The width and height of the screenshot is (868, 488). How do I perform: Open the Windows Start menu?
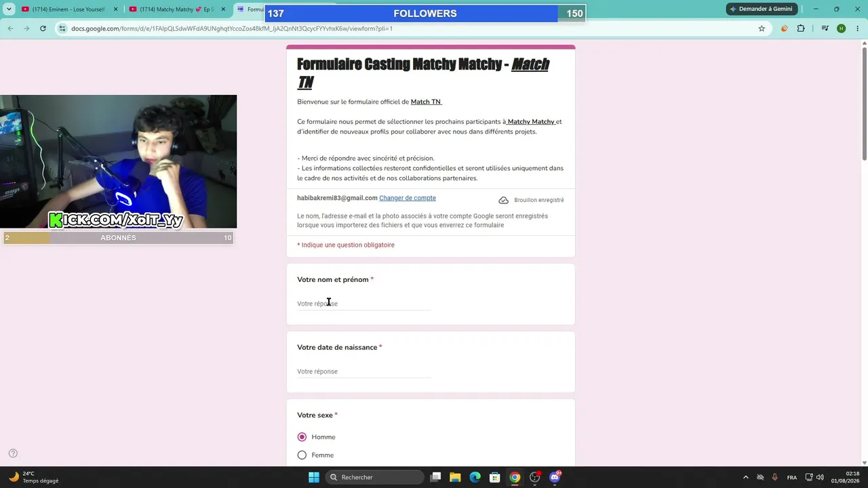314,477
